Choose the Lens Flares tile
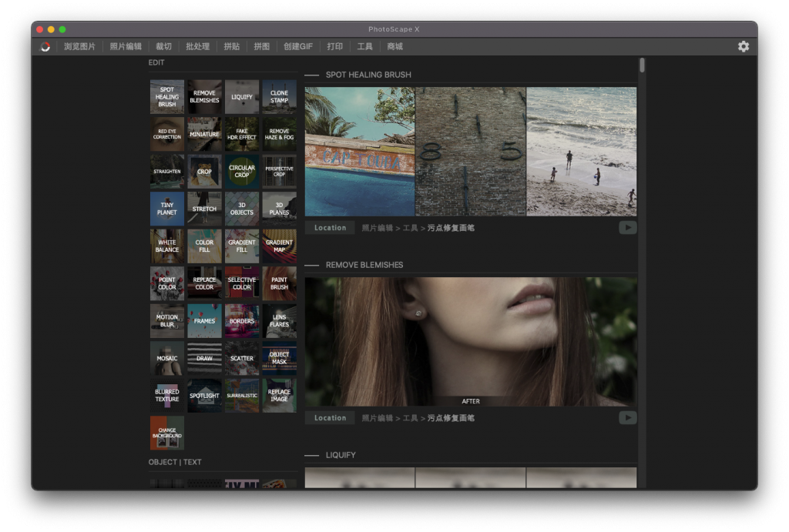This screenshot has height=532, width=789. tap(279, 321)
